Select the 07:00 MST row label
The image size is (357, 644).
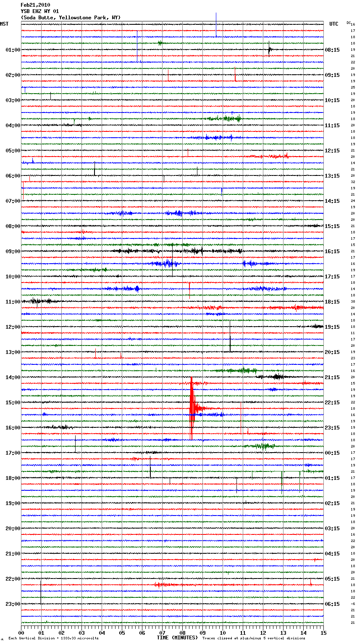point(13,201)
